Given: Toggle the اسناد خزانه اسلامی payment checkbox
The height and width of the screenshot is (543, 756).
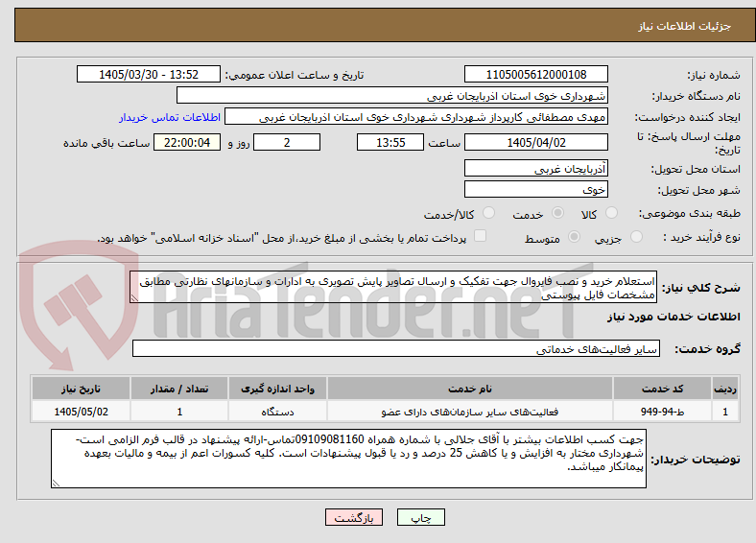Looking at the screenshot, I should click(480, 235).
